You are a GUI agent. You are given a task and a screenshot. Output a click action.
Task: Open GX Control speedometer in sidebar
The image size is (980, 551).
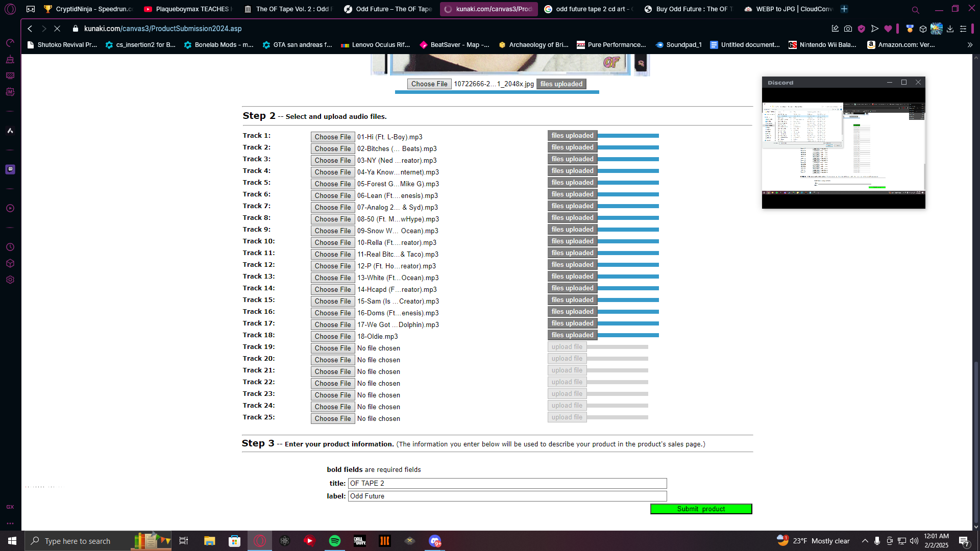(10, 43)
